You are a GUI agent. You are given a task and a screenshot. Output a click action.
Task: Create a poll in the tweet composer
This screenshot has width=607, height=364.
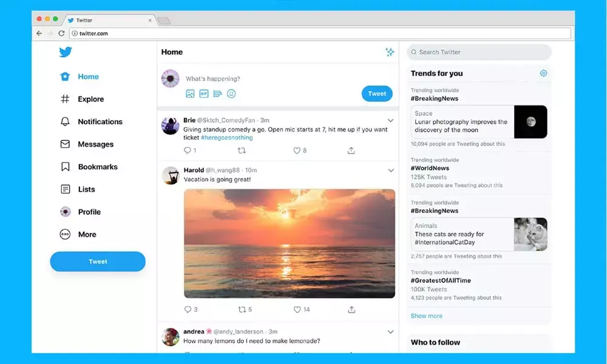[x=217, y=93]
